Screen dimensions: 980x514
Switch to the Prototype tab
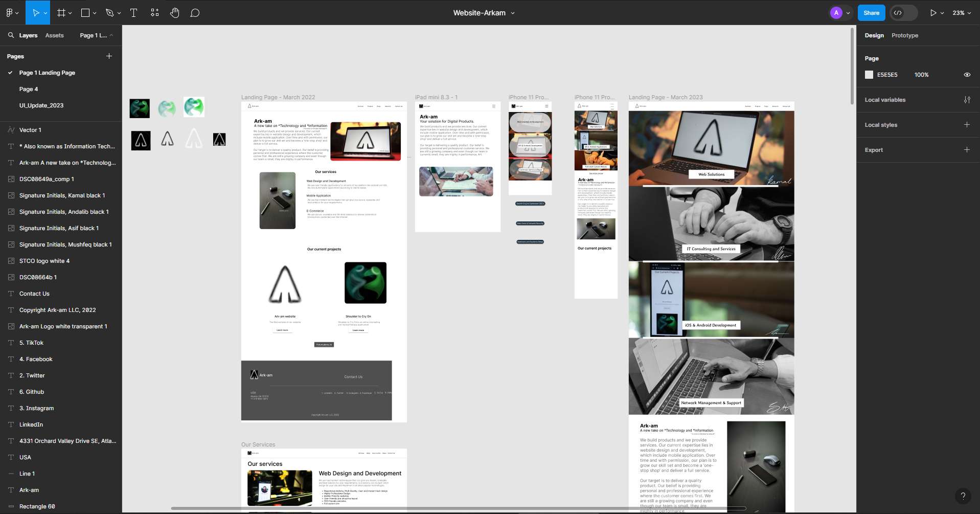(x=904, y=35)
